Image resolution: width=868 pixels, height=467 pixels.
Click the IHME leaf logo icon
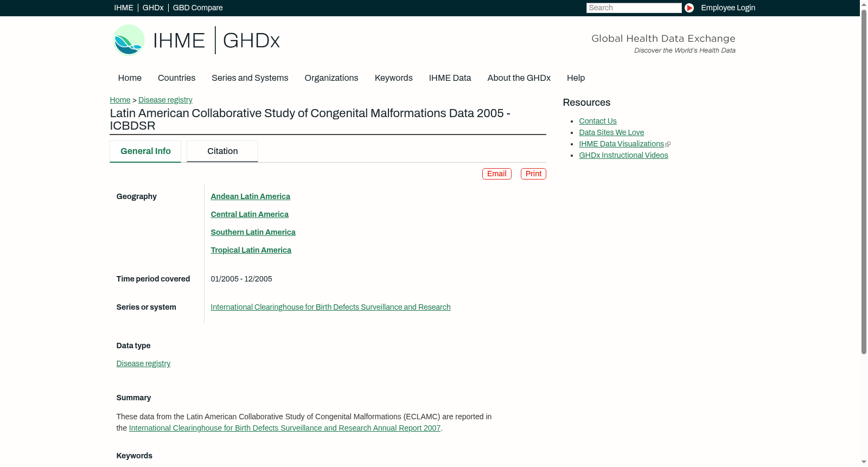tap(129, 40)
